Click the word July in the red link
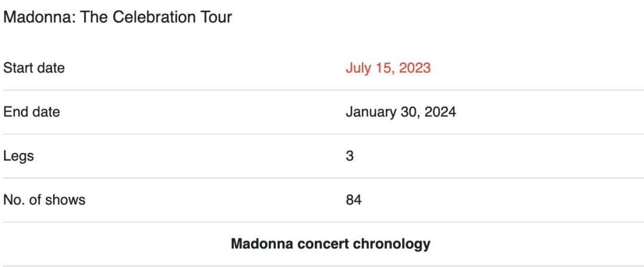This screenshot has width=644, height=267. click(x=358, y=68)
